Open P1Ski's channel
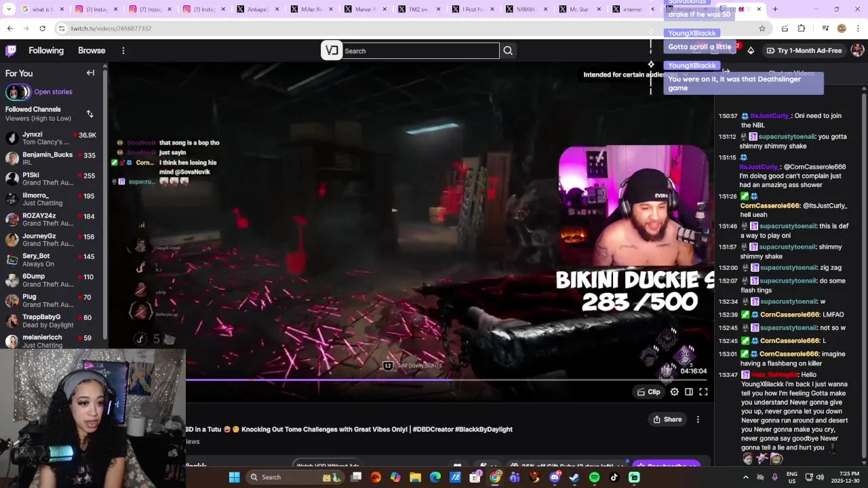Viewport: 868px width, 488px height. coord(51,179)
